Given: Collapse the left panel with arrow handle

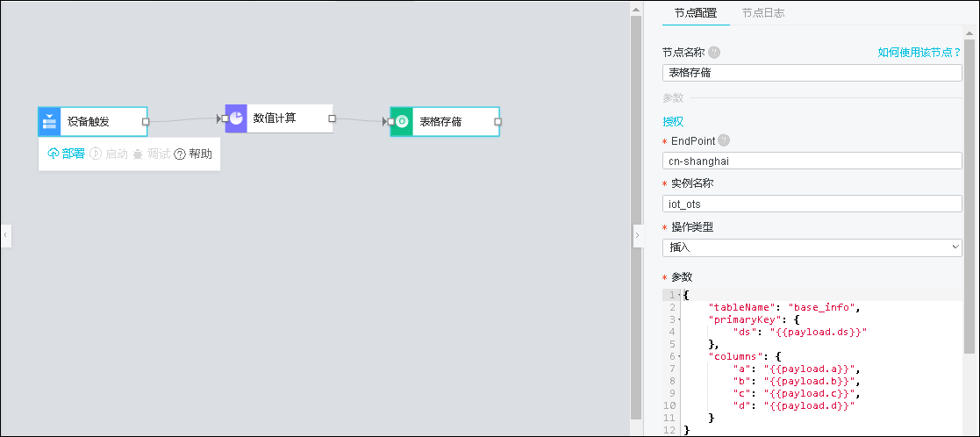Looking at the screenshot, I should [5, 235].
